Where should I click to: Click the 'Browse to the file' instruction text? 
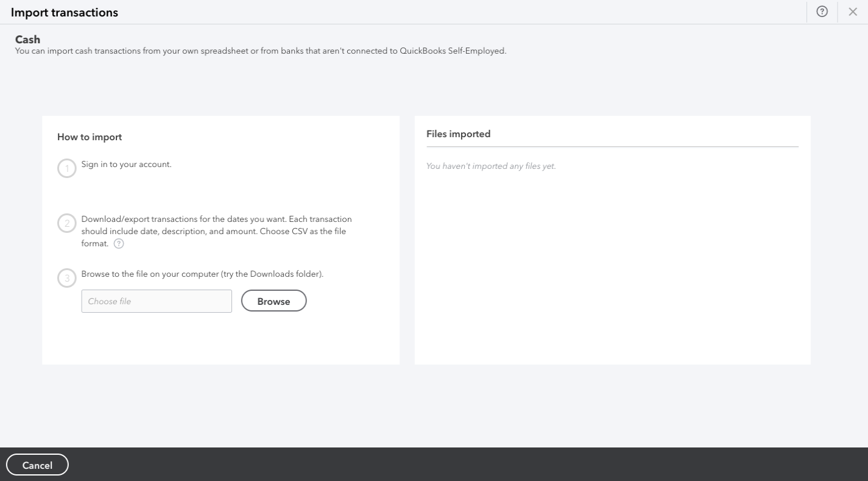tap(202, 274)
